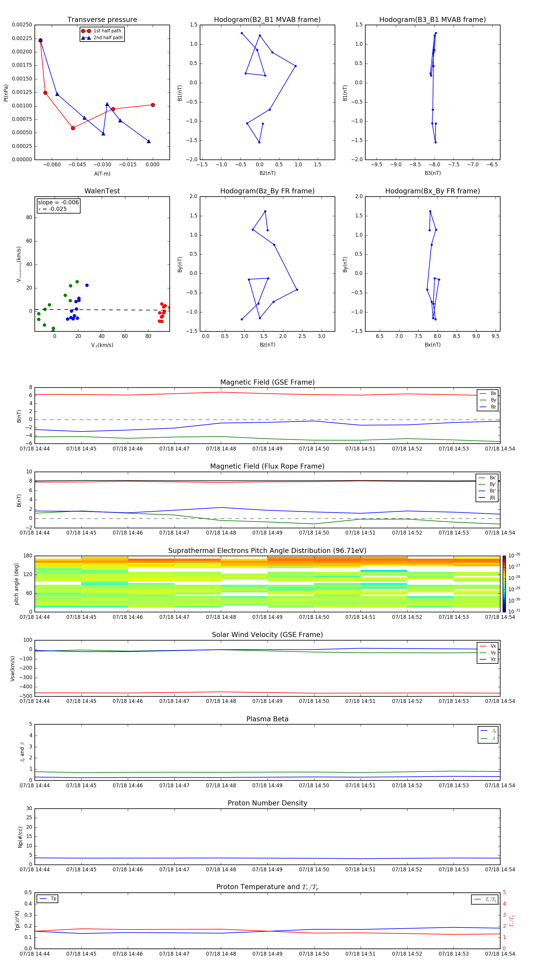Select the Bx' entry in Flux Rope legend
The image size is (535, 980).
(x=487, y=478)
